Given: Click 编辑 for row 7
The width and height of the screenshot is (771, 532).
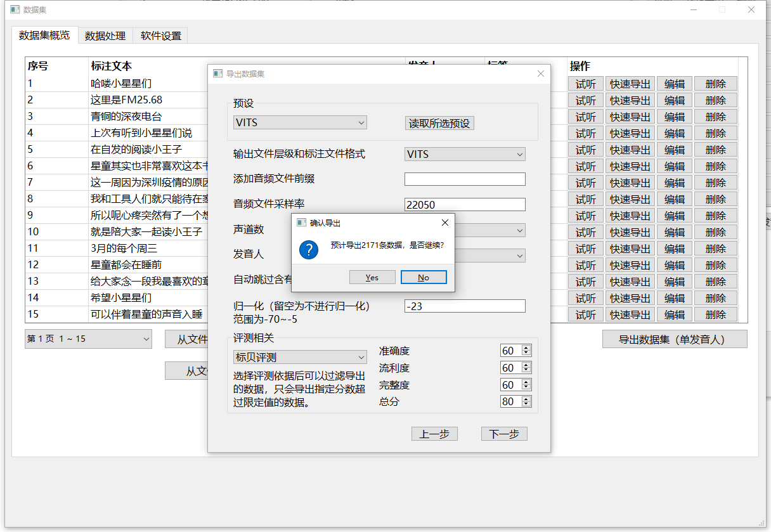Looking at the screenshot, I should 674,183.
